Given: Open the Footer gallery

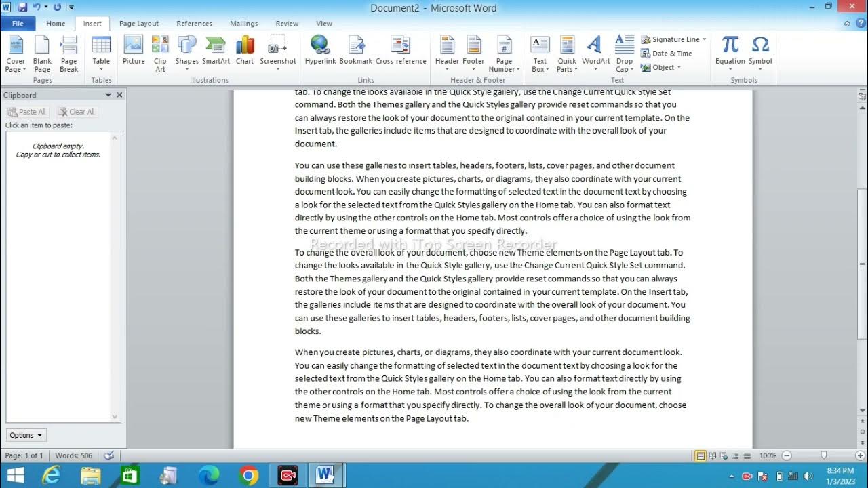Looking at the screenshot, I should tap(473, 54).
